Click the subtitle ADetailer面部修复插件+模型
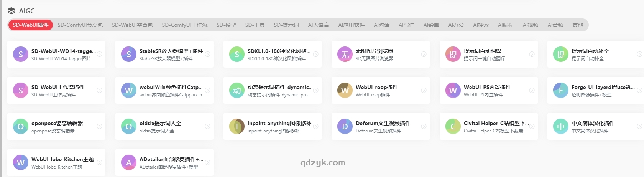The height and width of the screenshot is (177, 644). 169,167
